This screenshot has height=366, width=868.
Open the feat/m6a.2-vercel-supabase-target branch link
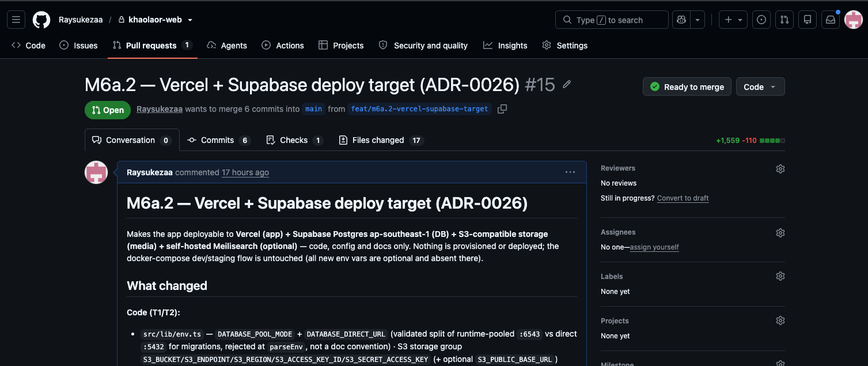(x=419, y=109)
